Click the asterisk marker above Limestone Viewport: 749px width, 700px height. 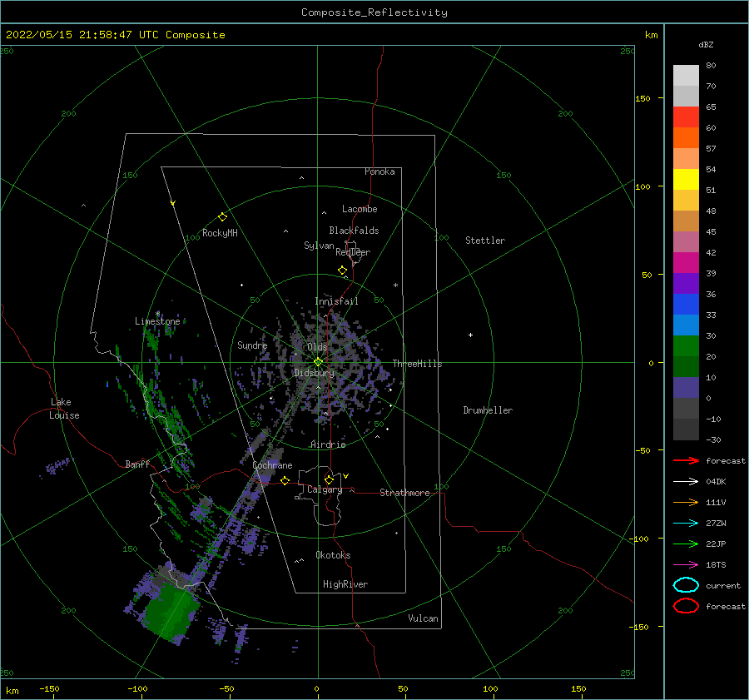point(157,314)
